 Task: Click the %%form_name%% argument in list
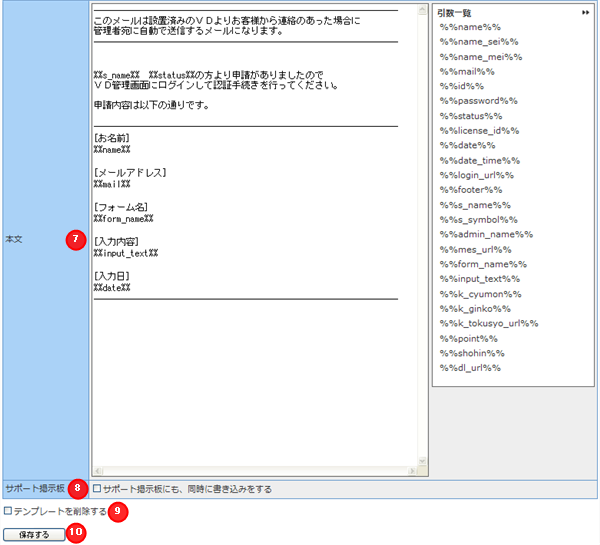pos(483,264)
